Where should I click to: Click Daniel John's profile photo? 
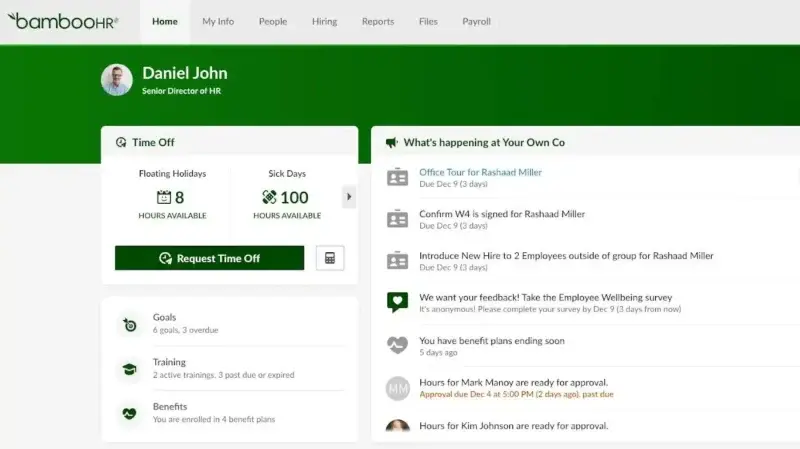tap(117, 80)
